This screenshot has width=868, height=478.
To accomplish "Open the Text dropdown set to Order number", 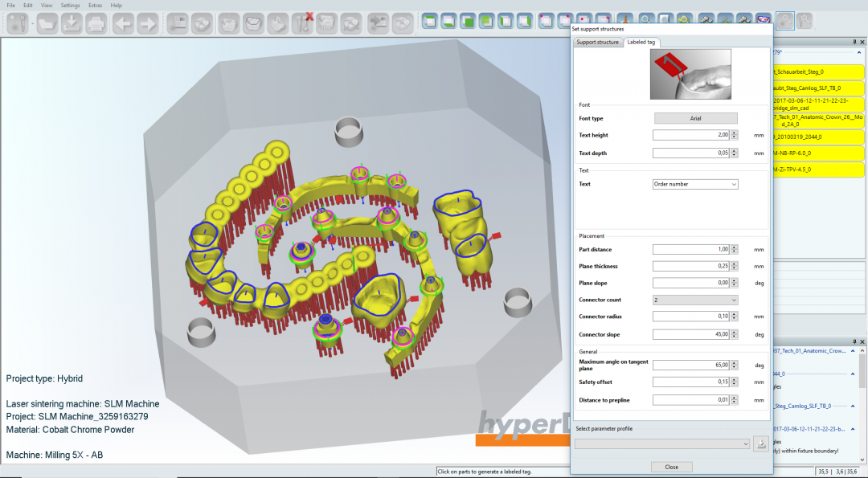I will 695,184.
